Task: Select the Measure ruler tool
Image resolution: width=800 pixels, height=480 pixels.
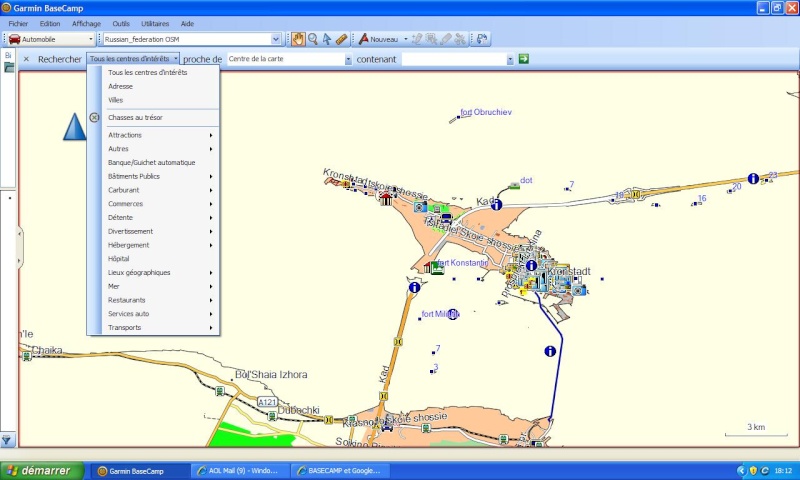Action: coord(341,39)
